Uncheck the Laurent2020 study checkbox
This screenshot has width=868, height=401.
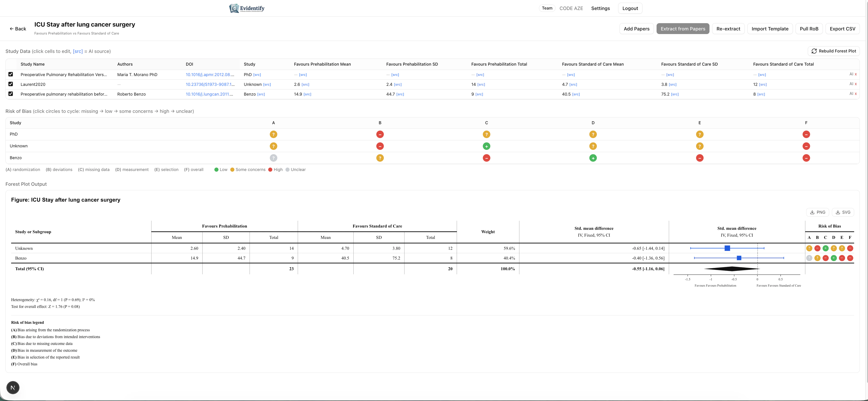pyautogui.click(x=11, y=84)
